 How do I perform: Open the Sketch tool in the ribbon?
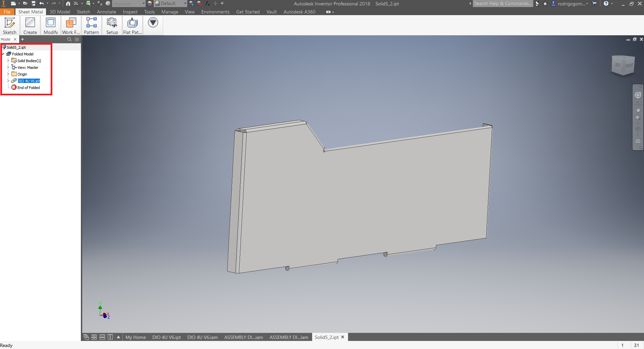pos(9,25)
